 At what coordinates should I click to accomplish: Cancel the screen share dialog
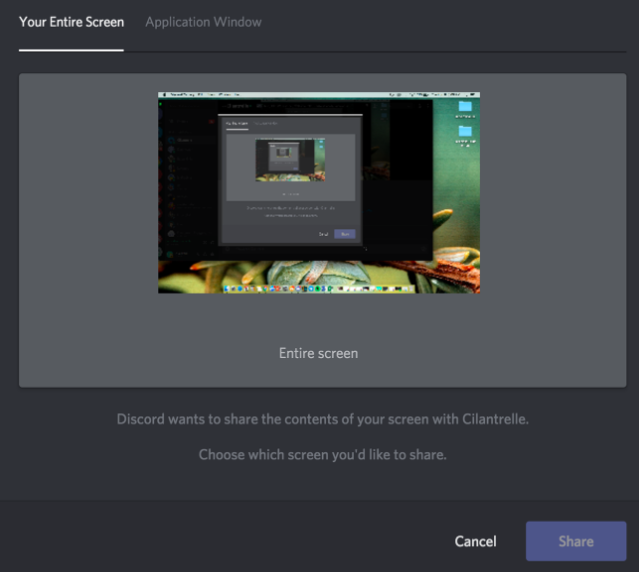tap(476, 541)
